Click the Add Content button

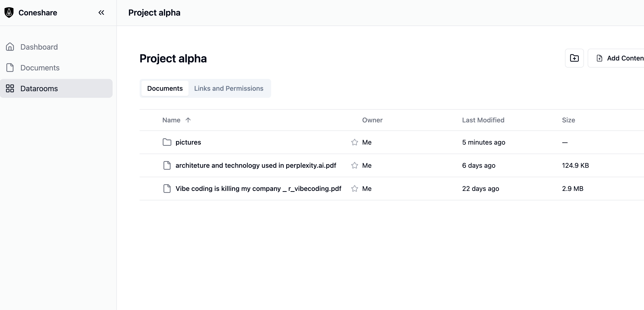pos(620,58)
